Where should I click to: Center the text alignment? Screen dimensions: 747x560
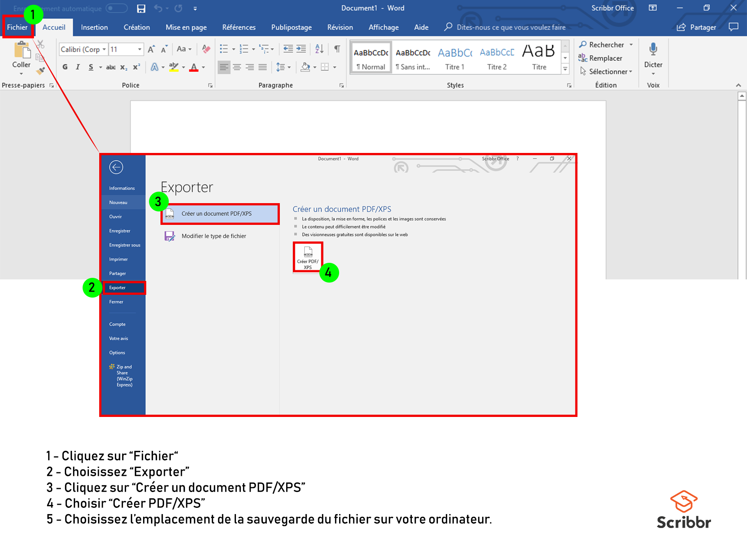tap(237, 67)
